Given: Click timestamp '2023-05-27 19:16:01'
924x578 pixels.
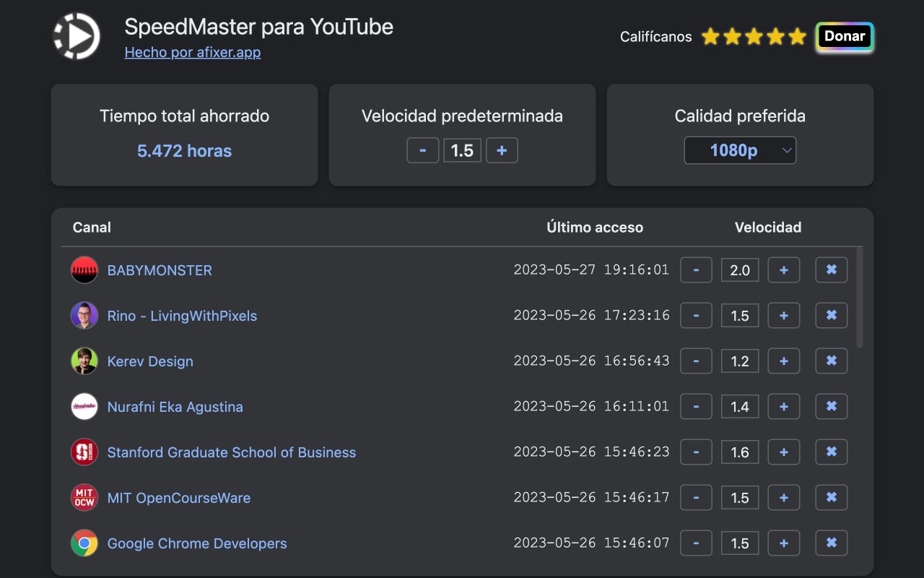Looking at the screenshot, I should pos(591,269).
